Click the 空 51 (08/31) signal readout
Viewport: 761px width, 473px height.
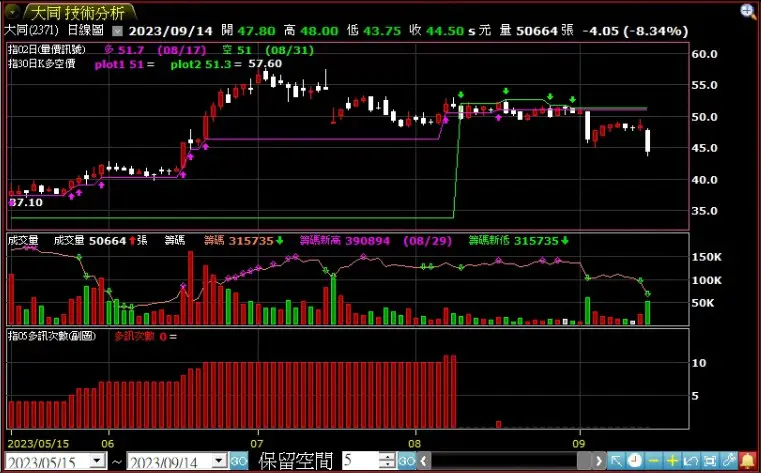point(268,50)
